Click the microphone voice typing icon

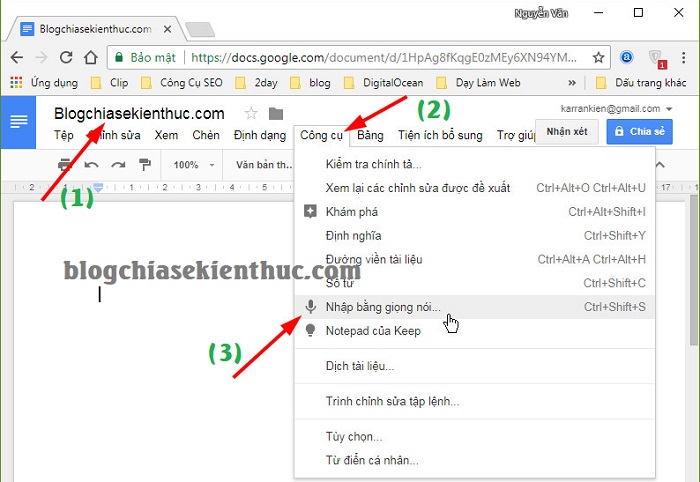310,307
